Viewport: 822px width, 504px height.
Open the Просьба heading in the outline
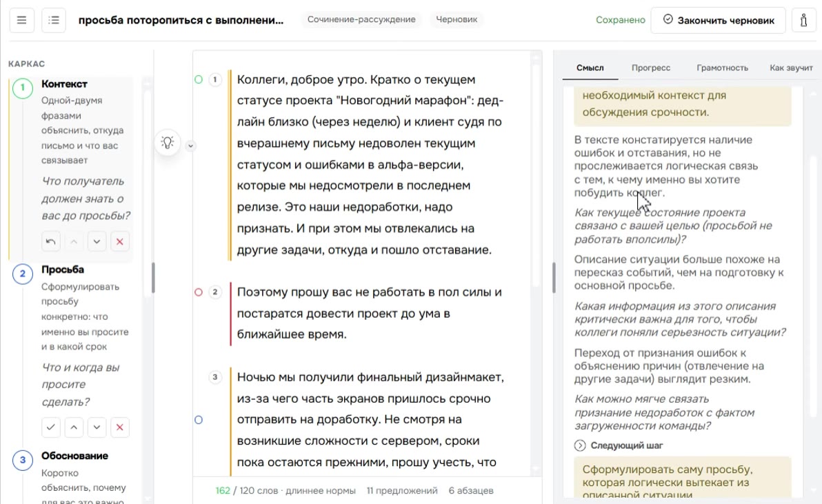coord(62,270)
